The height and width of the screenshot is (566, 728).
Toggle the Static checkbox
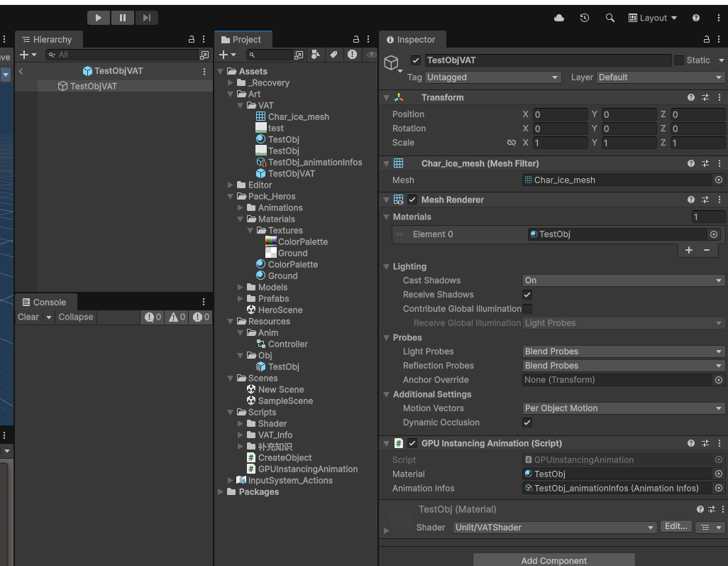coord(679,60)
